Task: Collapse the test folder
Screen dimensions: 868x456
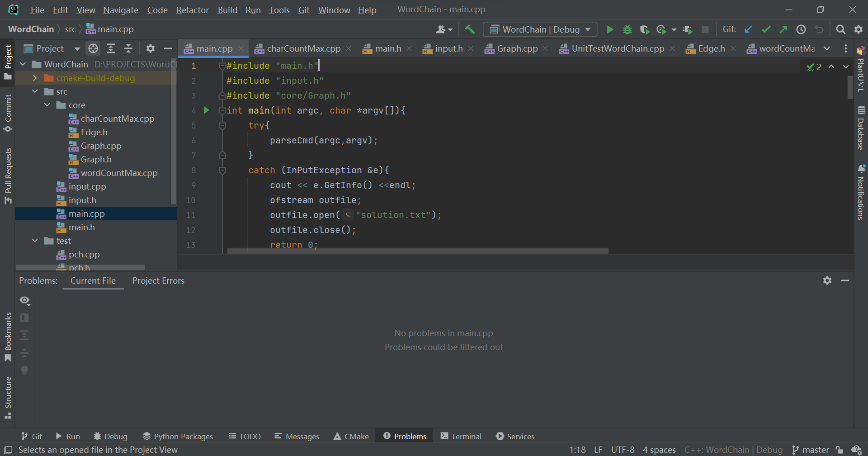Action: tap(35, 241)
